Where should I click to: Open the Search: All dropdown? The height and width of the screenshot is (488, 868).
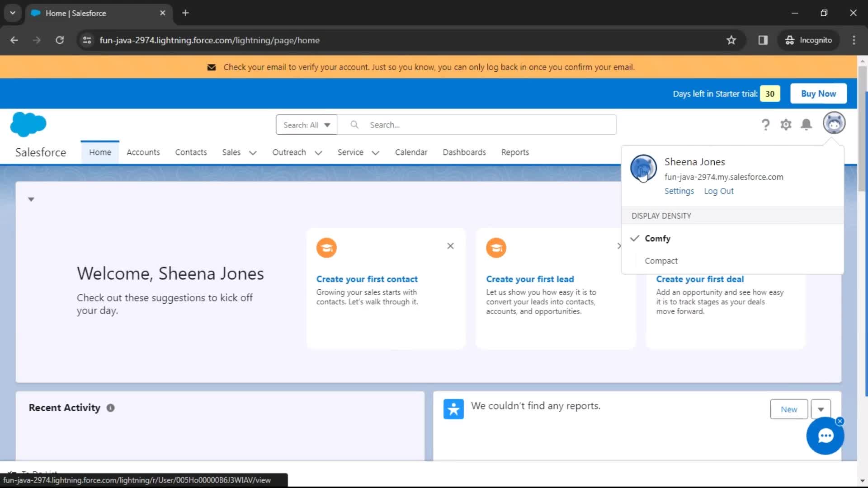tap(307, 125)
